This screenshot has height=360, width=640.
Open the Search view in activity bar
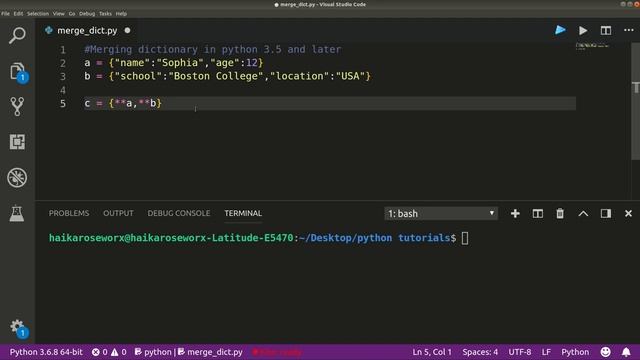(x=17, y=36)
